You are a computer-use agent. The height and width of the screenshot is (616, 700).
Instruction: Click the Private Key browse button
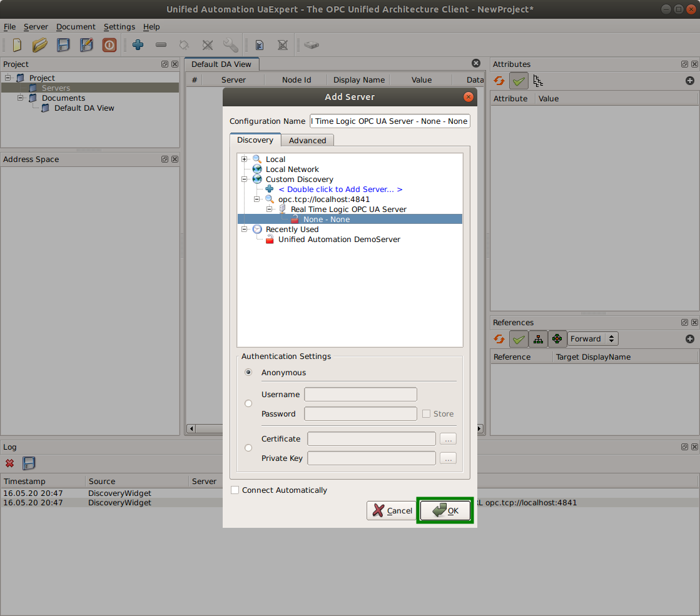pyautogui.click(x=448, y=458)
